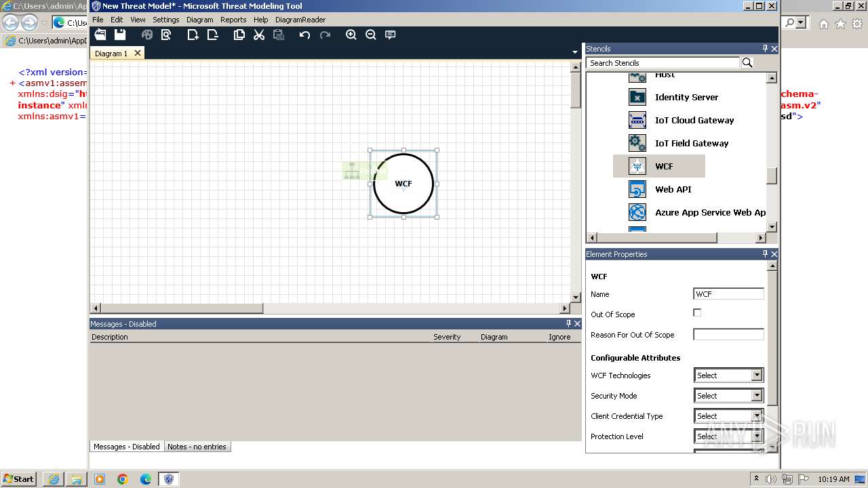This screenshot has height=488, width=868.
Task: Click the Paste clipboard icon
Action: pyautogui.click(x=278, y=35)
